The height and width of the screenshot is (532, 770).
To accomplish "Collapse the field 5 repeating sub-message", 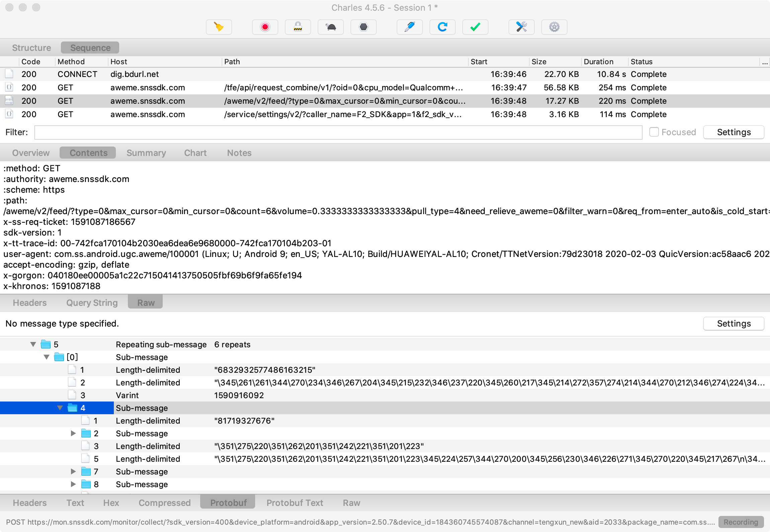I will coord(33,344).
